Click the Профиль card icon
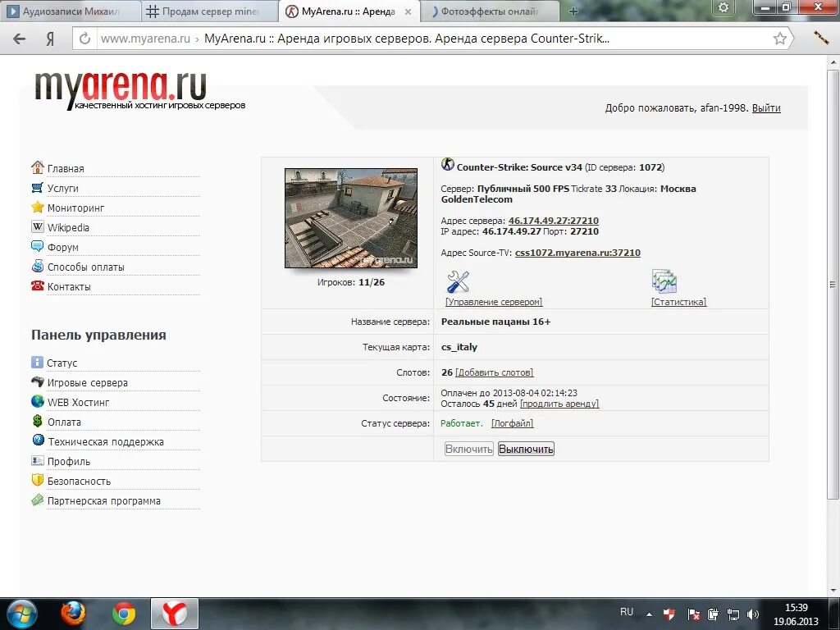Image resolution: width=840 pixels, height=630 pixels. tap(38, 460)
